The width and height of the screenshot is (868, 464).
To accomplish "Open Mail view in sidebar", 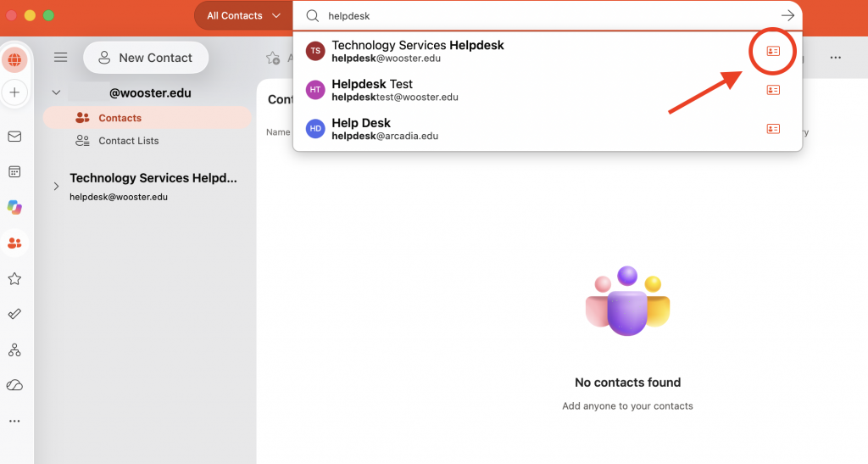I will [x=15, y=137].
